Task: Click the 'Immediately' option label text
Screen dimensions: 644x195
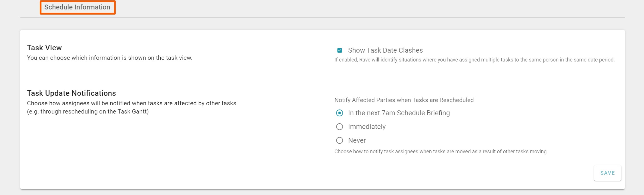Action: click(367, 127)
